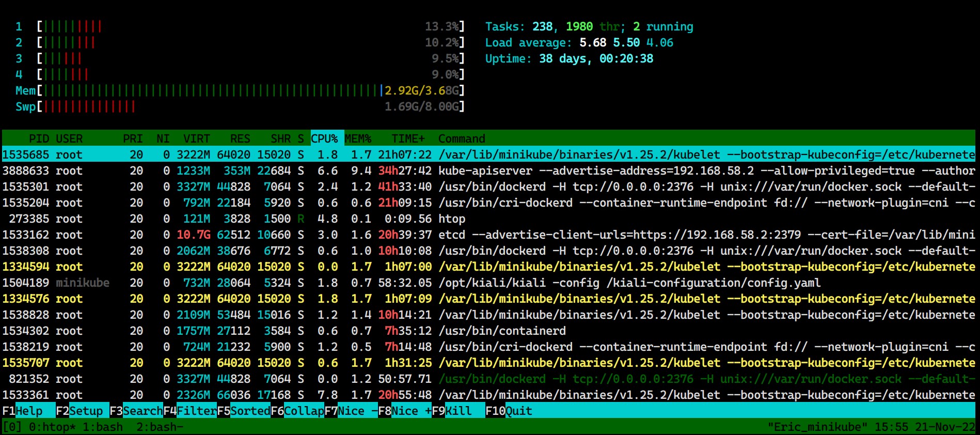Screen dimensions: 980x435
Task: Toggle F5 Sorted view
Action: pos(244,411)
